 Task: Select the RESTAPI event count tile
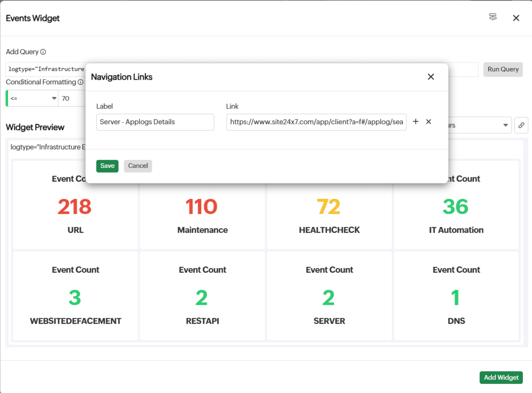(202, 295)
